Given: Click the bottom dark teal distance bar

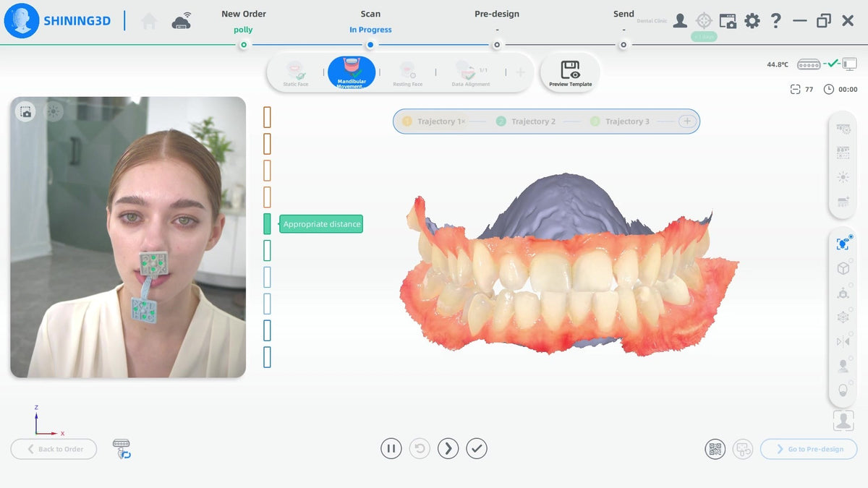Looking at the screenshot, I should (267, 357).
